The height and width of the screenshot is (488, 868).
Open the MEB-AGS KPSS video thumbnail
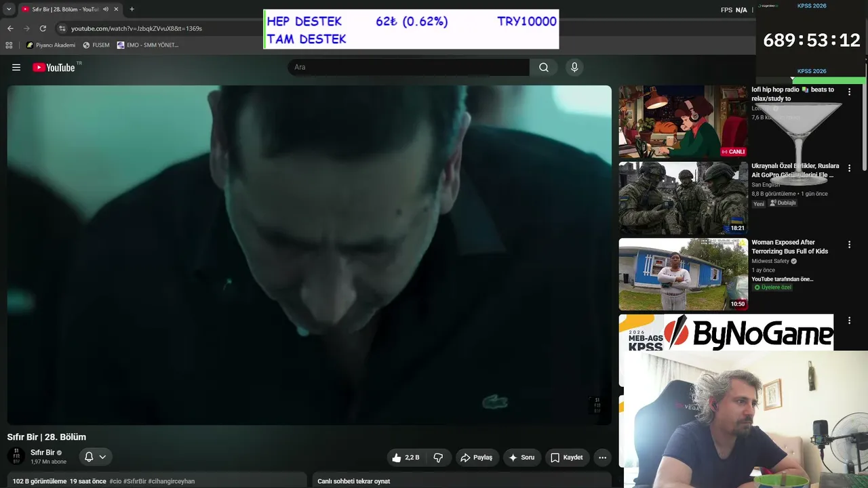[641, 332]
